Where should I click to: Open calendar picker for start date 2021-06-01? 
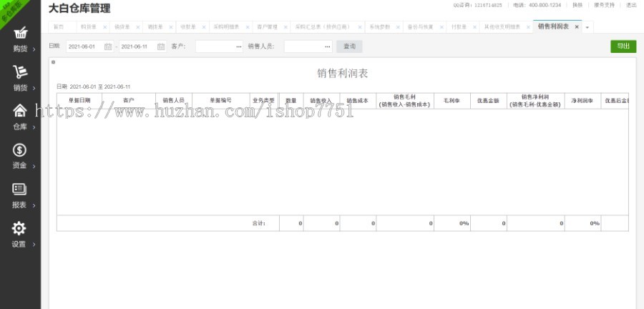tap(108, 46)
